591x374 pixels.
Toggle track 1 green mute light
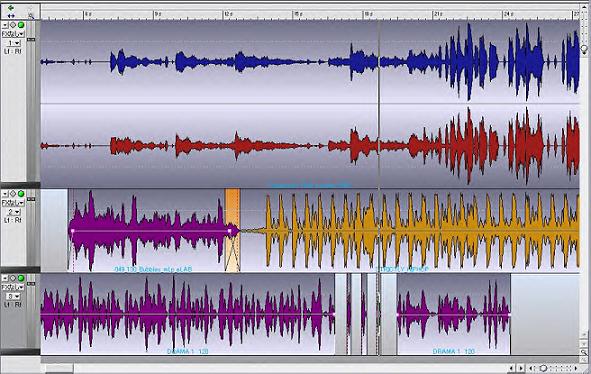point(21,25)
